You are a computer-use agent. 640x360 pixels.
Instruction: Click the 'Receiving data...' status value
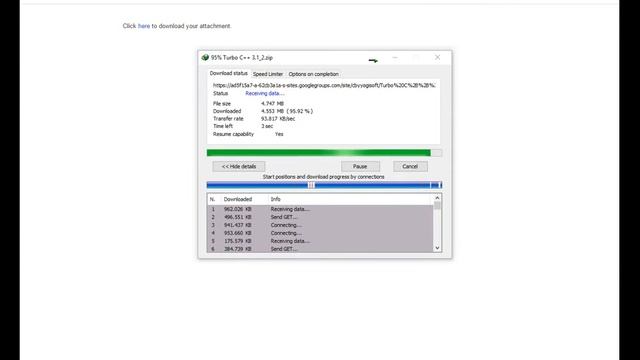tap(264, 93)
